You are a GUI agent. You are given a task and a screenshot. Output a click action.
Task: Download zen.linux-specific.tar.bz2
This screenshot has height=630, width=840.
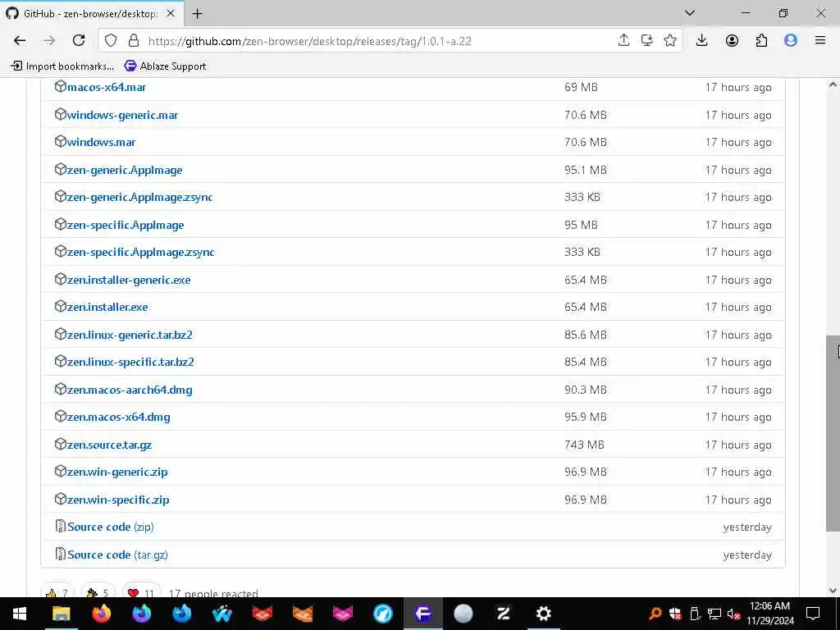(130, 363)
